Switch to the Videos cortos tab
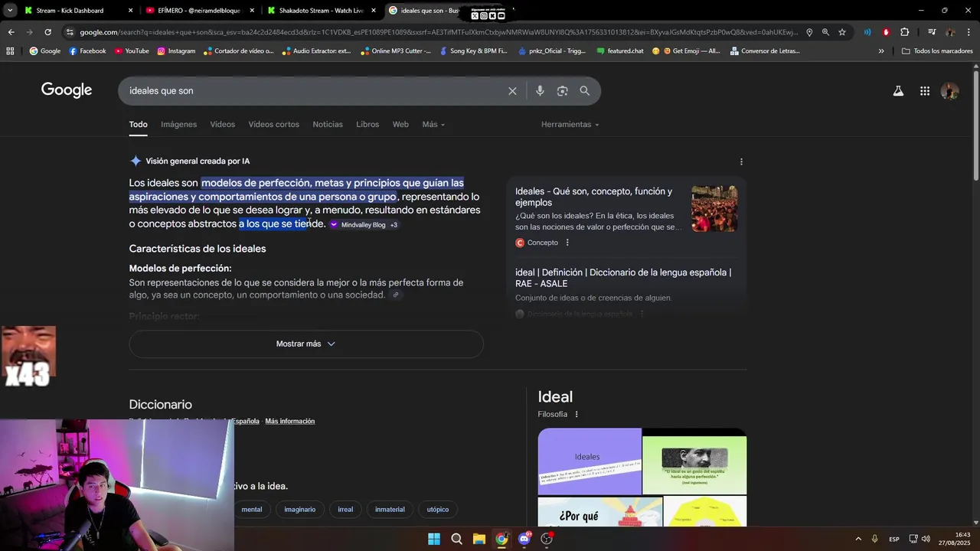 274,125
